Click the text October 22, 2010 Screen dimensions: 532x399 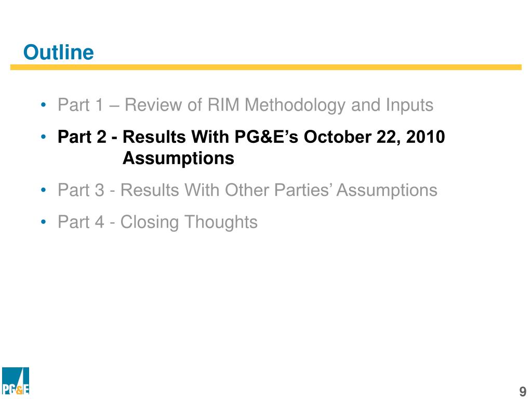click(x=374, y=137)
